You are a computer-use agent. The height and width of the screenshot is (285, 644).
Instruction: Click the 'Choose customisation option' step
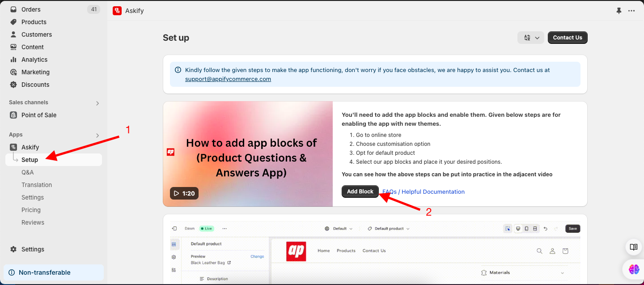393,144
